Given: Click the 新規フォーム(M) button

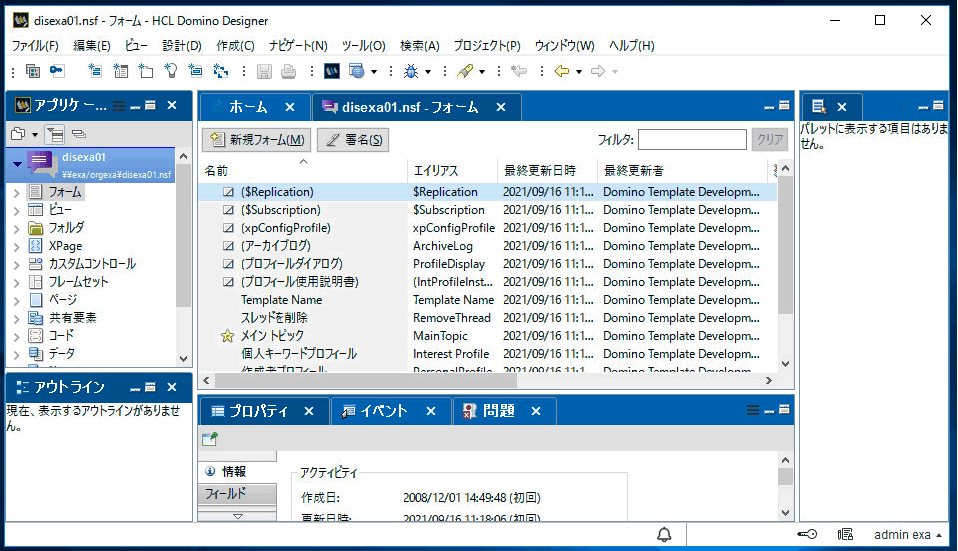Looking at the screenshot, I should click(257, 140).
